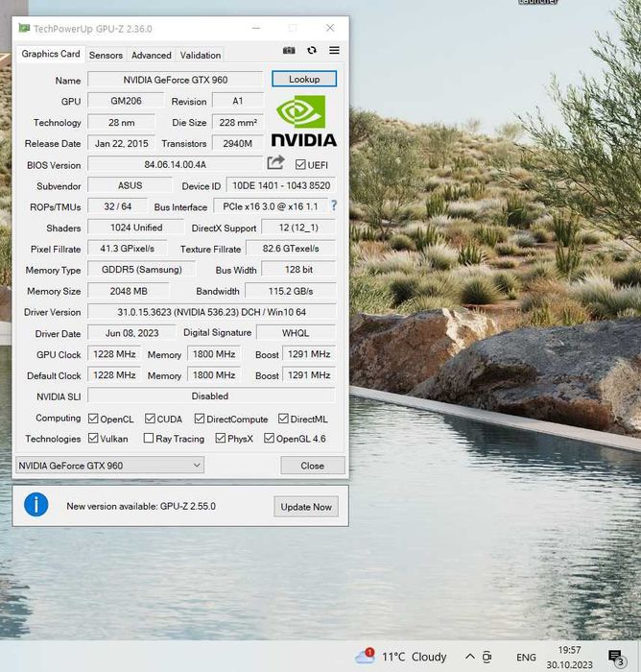Click the Texture Fillrate 82.6 GTexel/s field
The height and width of the screenshot is (672, 641).
291,248
